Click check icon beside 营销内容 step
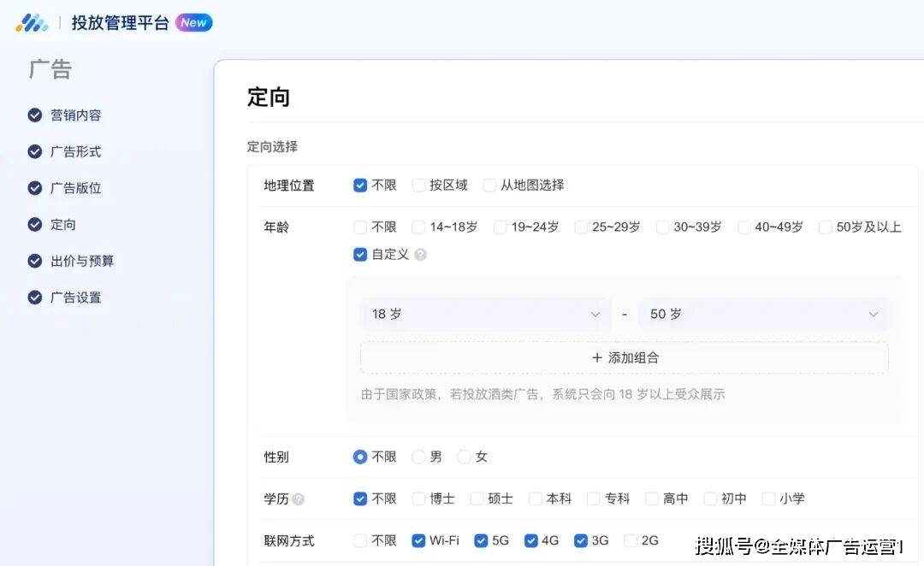 click(35, 115)
